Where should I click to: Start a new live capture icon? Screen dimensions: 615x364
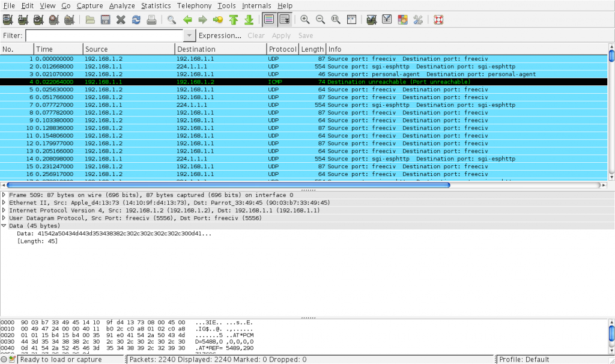38,20
